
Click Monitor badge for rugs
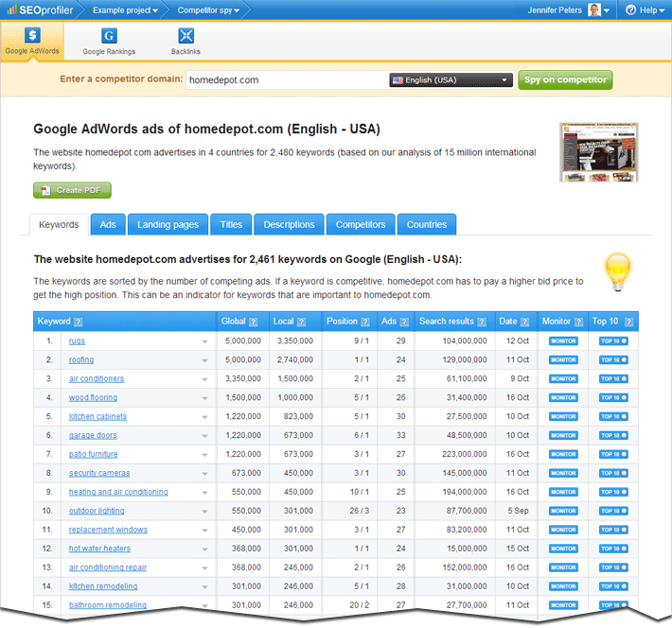pos(563,341)
